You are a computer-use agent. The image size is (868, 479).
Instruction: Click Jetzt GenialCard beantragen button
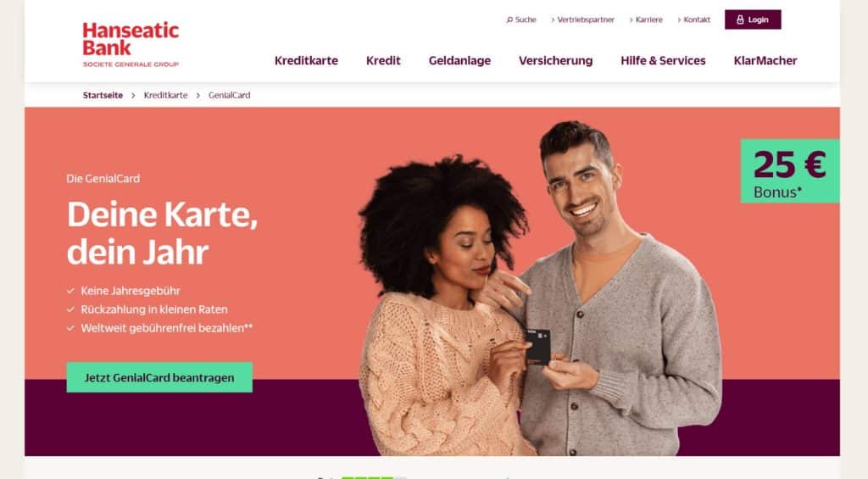[159, 377]
